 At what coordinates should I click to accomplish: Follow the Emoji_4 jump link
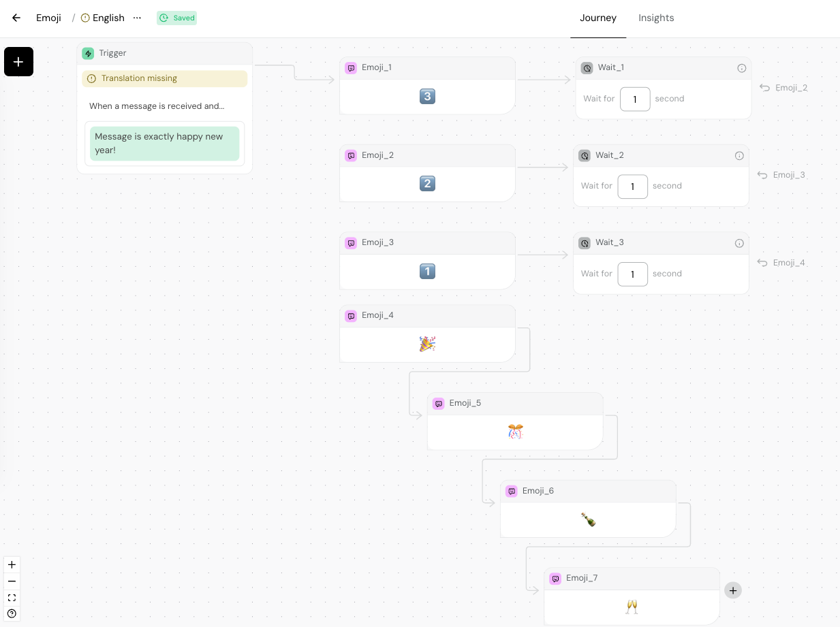pyautogui.click(x=781, y=263)
